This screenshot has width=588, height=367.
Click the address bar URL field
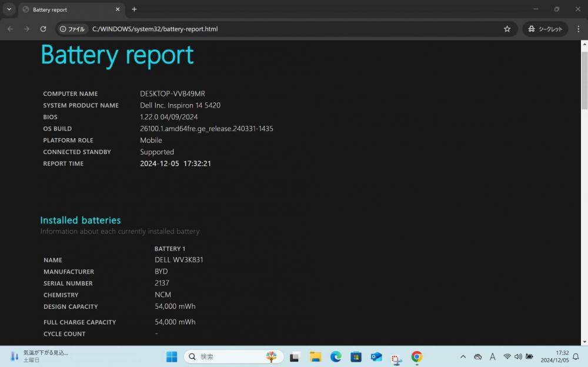pos(292,29)
